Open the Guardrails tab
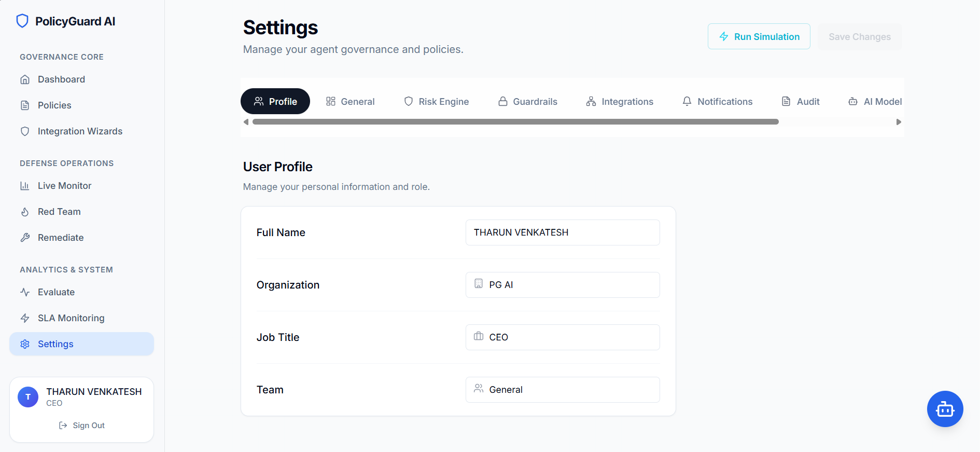The width and height of the screenshot is (980, 452). (528, 102)
